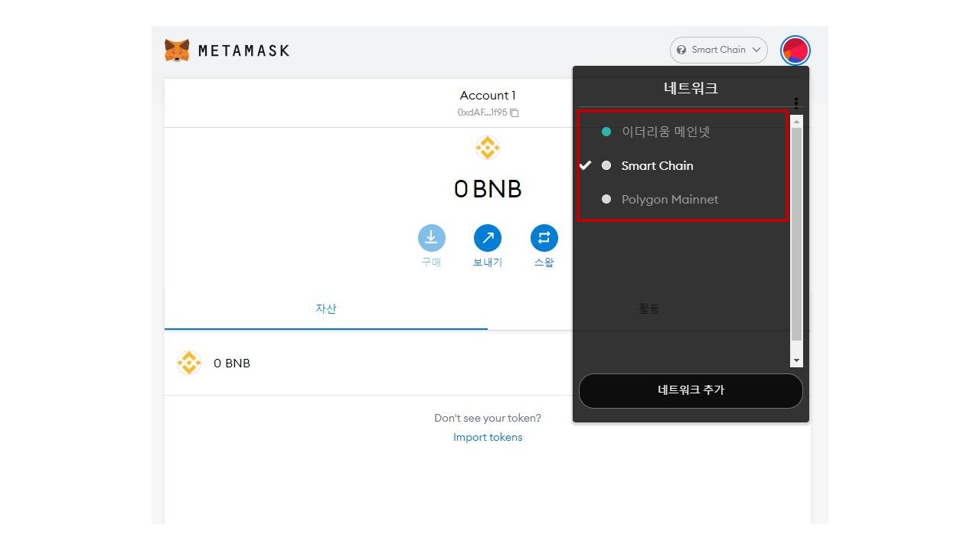Click the network list scrollbar down arrow

tap(796, 360)
